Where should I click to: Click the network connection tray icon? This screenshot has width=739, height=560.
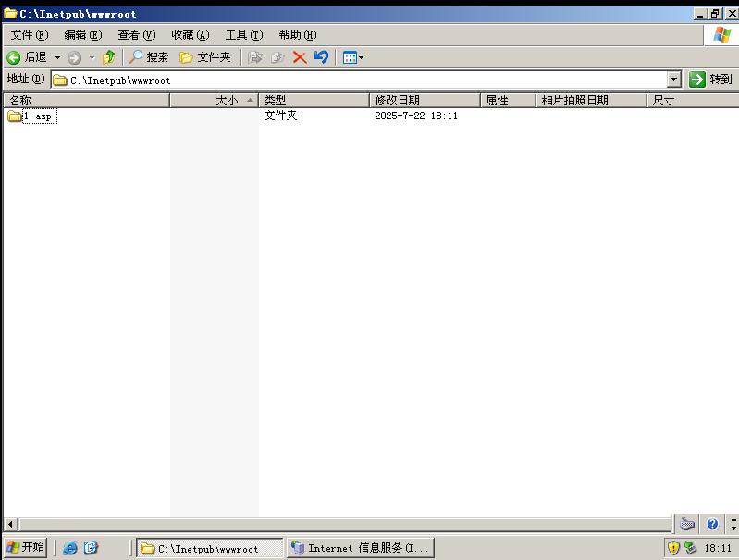tap(691, 547)
